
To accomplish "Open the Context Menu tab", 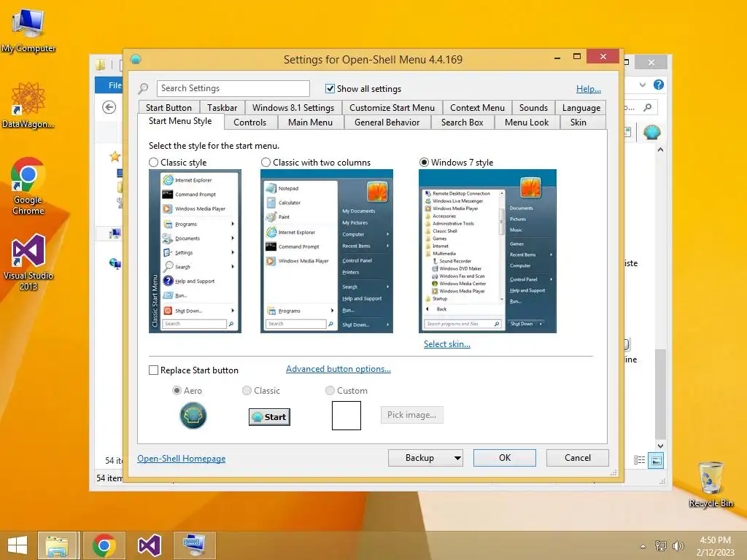I will click(x=477, y=108).
